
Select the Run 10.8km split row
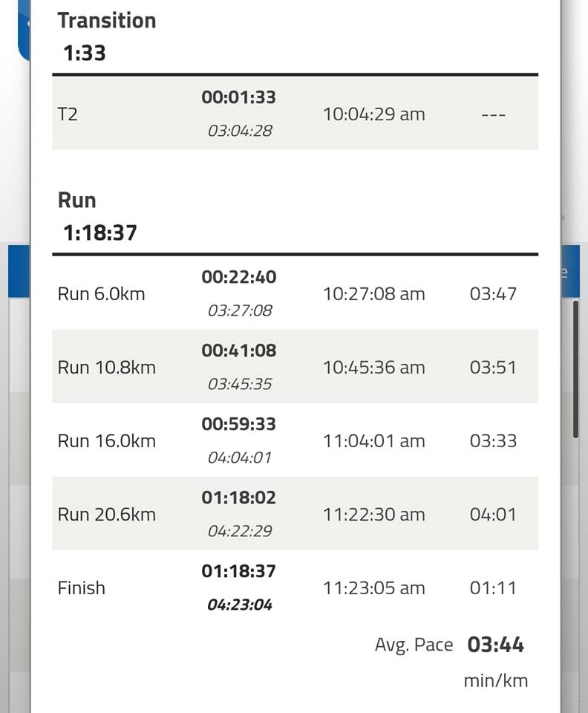(295, 366)
